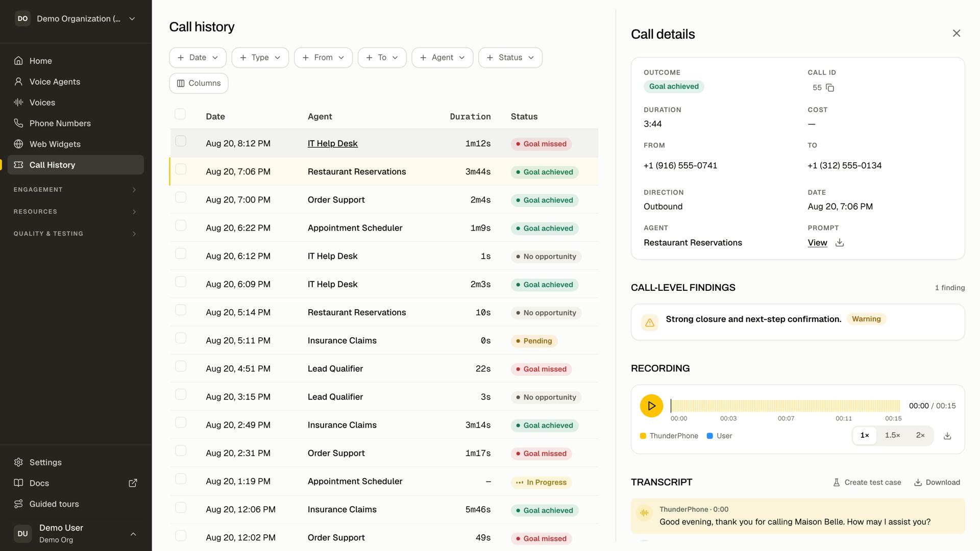
Task: Open the Status filter dropdown
Action: point(510,58)
